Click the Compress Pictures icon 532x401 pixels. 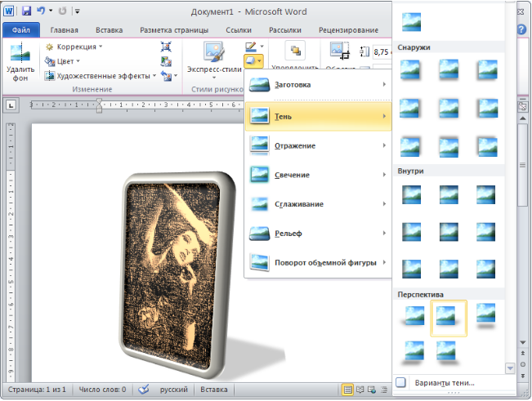click(166, 46)
